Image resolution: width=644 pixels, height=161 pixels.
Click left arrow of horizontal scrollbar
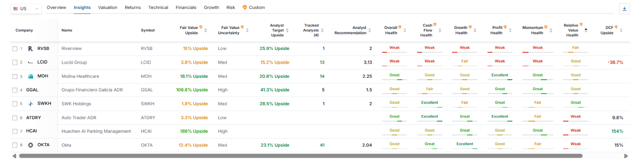14,156
